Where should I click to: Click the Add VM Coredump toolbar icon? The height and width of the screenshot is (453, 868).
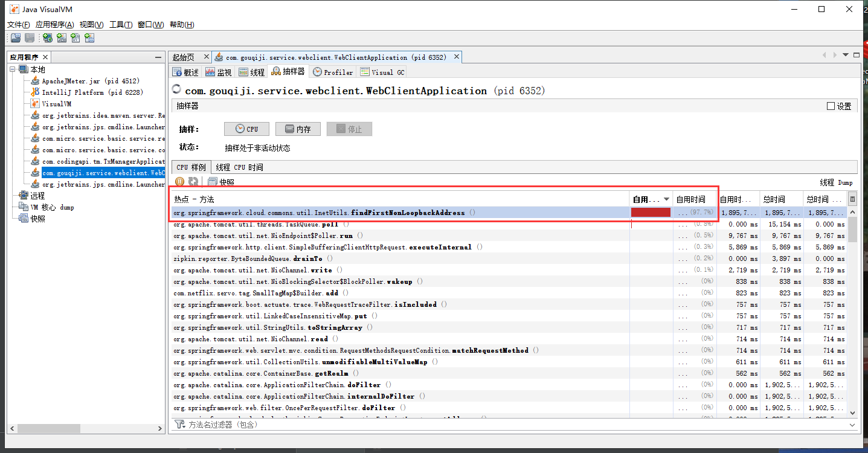click(75, 37)
